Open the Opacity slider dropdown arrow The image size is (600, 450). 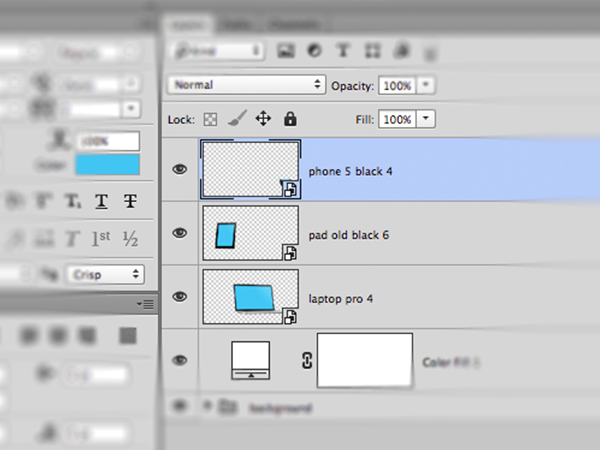pyautogui.click(x=427, y=85)
